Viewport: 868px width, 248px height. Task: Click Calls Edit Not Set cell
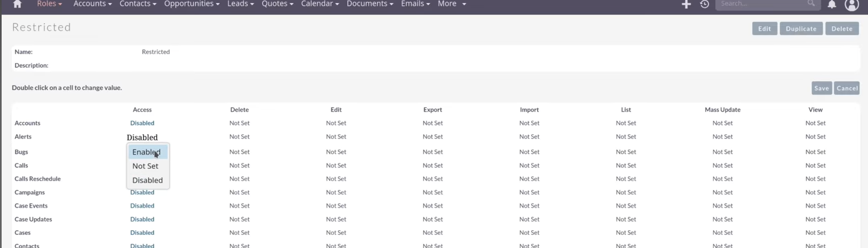[336, 165]
